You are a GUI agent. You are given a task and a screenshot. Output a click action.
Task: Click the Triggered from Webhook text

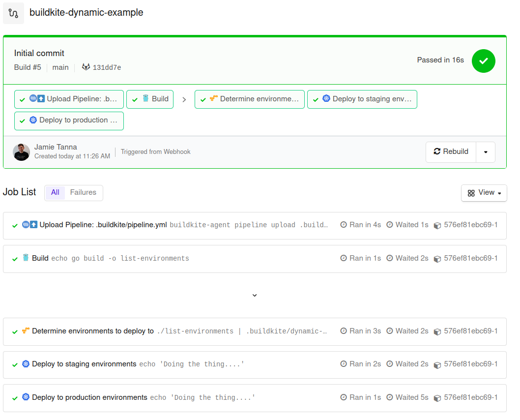[x=155, y=151]
